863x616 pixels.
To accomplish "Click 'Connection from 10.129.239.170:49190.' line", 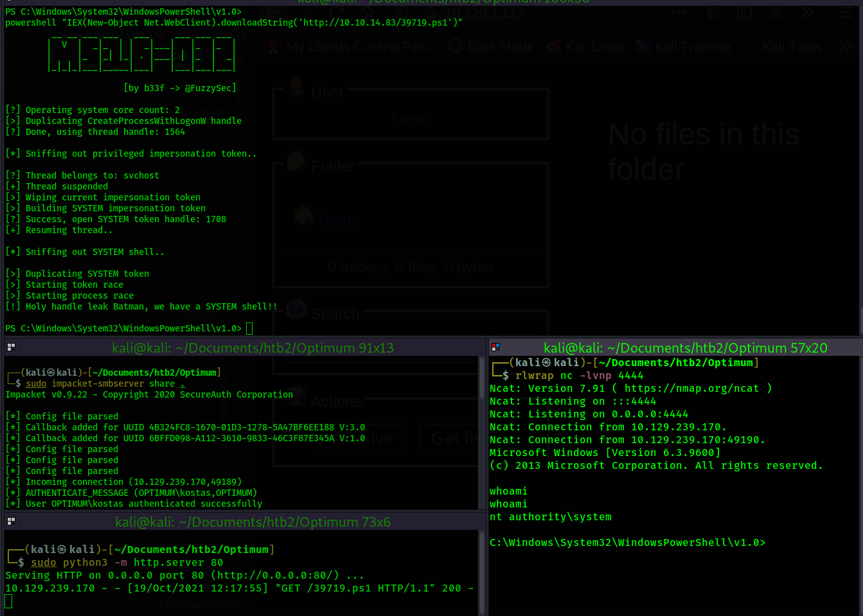I will 628,440.
